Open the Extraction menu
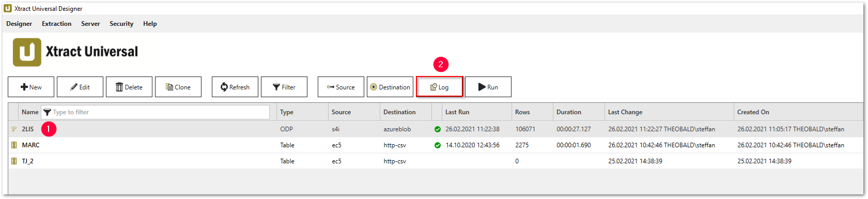The height and width of the screenshot is (199, 868). pos(57,24)
